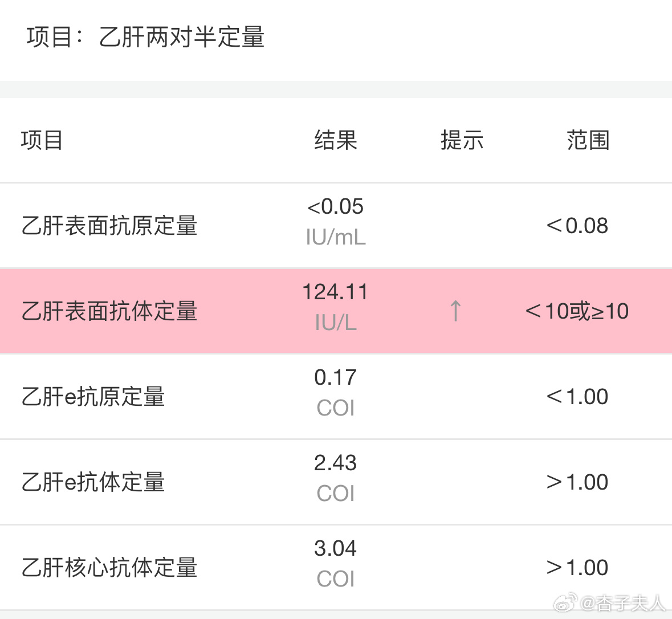The height and width of the screenshot is (619, 672).
Task: Click the 提示 column header
Action: click(x=462, y=140)
